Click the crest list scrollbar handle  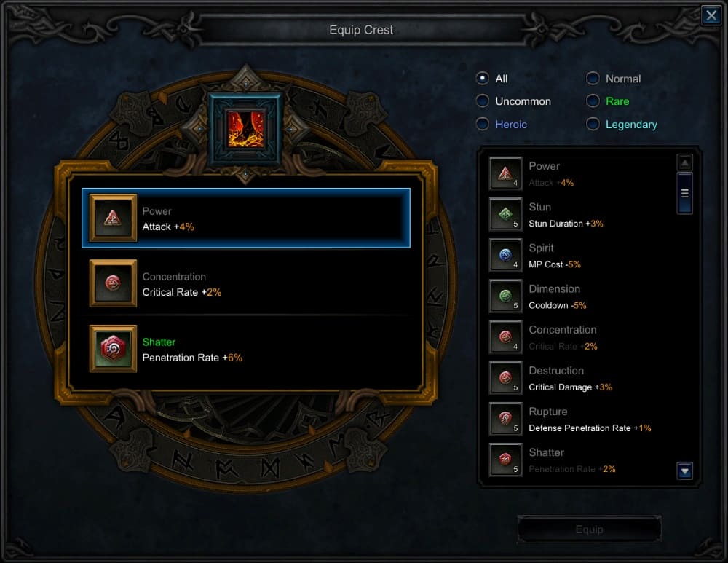tap(685, 193)
